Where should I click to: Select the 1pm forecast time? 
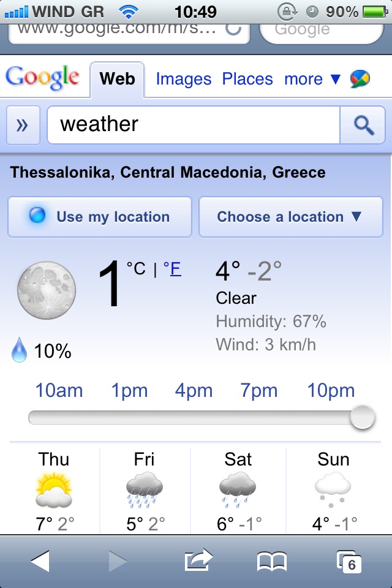coord(129,391)
